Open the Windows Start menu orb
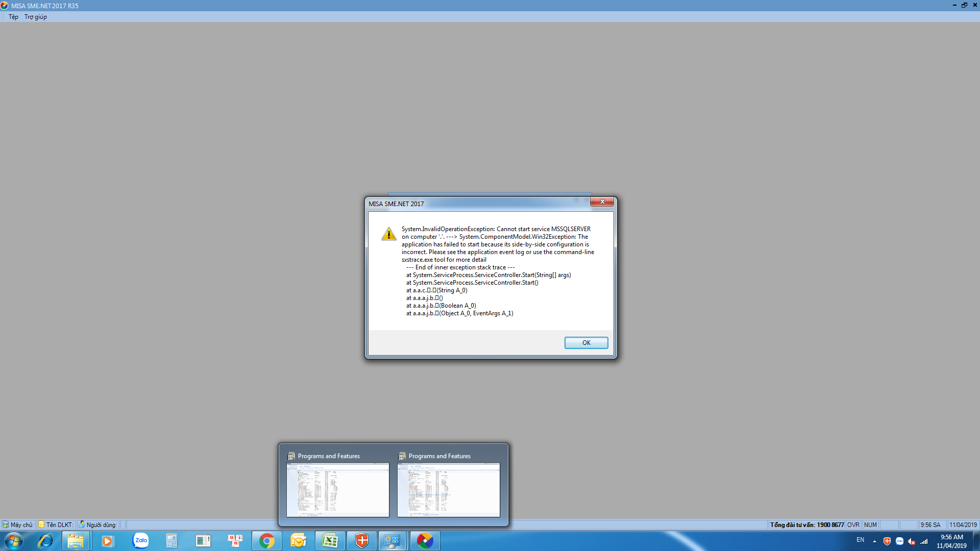Viewport: 980px width, 551px height. (x=13, y=541)
